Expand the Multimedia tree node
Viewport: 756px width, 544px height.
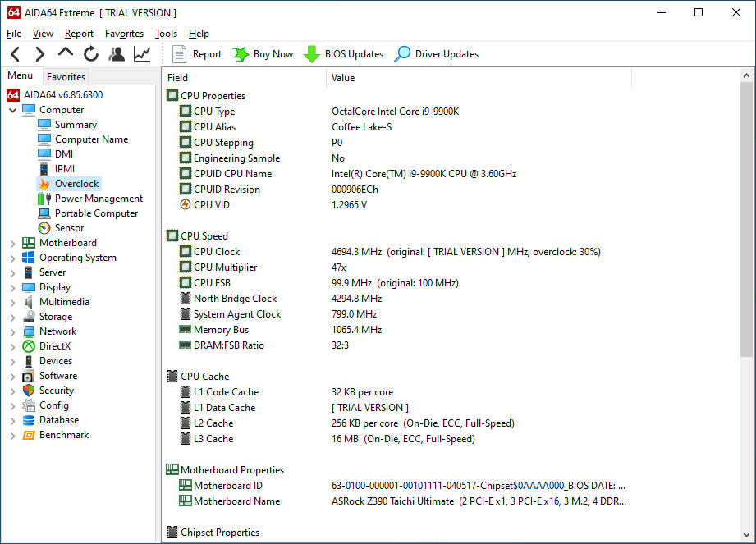12,303
